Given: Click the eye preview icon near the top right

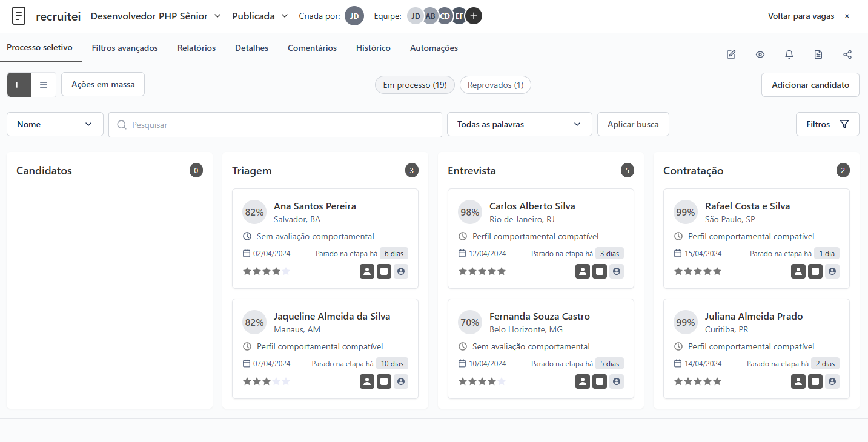Looking at the screenshot, I should pyautogui.click(x=760, y=54).
